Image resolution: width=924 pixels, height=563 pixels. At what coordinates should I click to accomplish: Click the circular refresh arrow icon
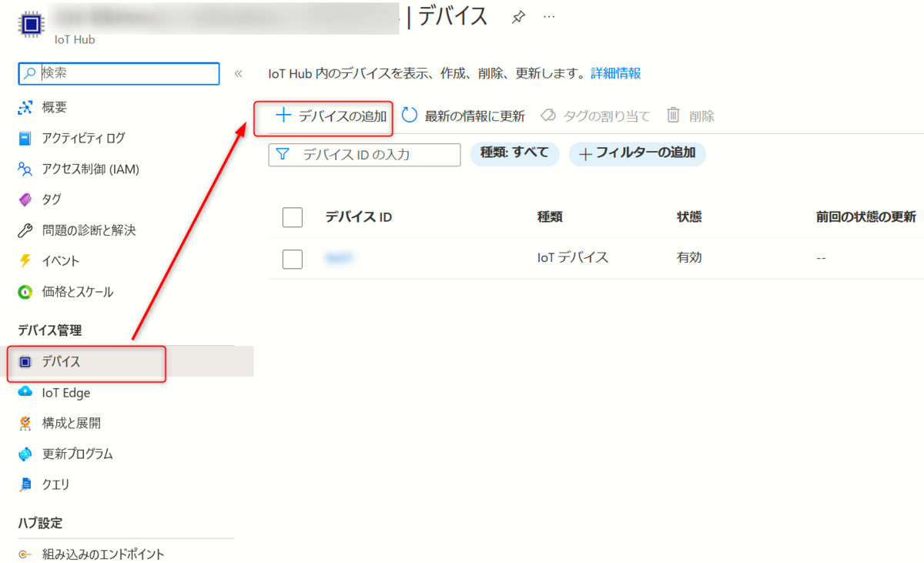[x=410, y=115]
